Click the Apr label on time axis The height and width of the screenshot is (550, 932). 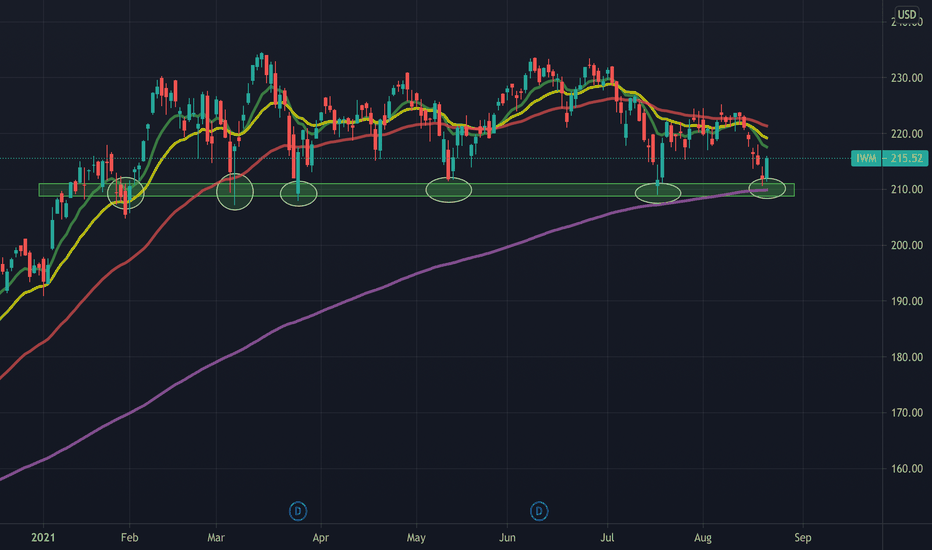[320, 538]
